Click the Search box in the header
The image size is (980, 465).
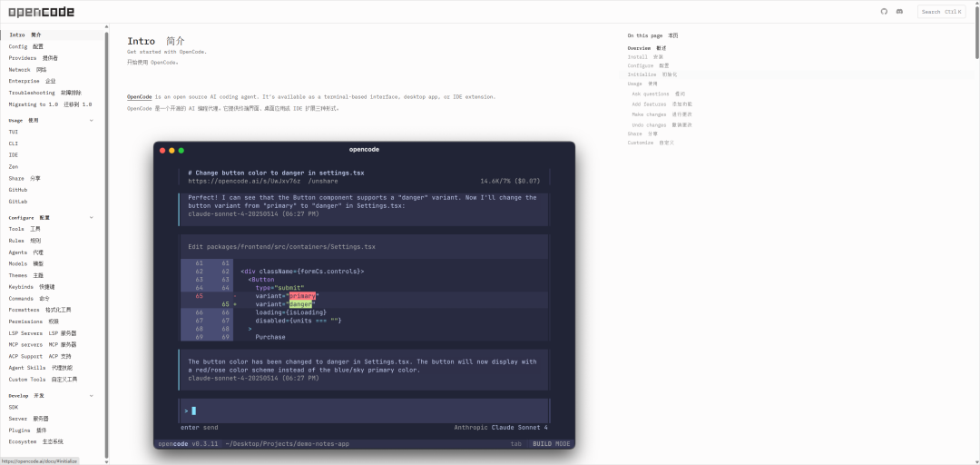(941, 12)
